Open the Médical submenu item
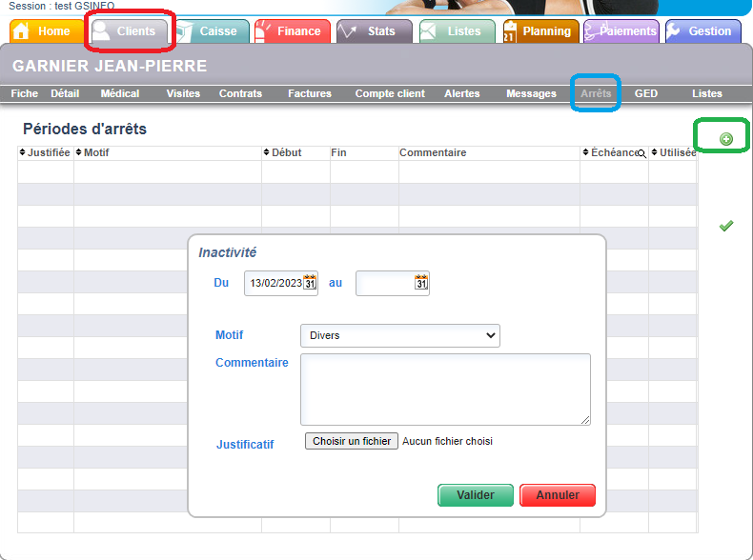Image resolution: width=753 pixels, height=560 pixels. [120, 93]
